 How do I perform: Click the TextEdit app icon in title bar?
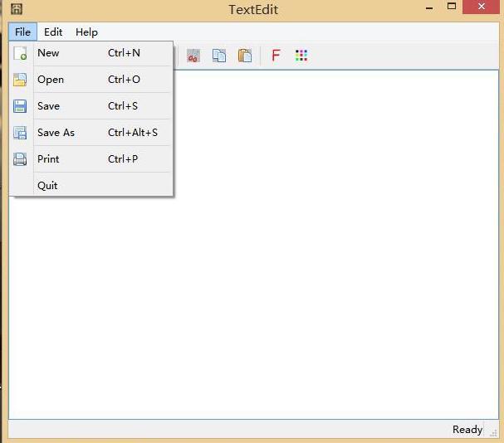coord(16,9)
